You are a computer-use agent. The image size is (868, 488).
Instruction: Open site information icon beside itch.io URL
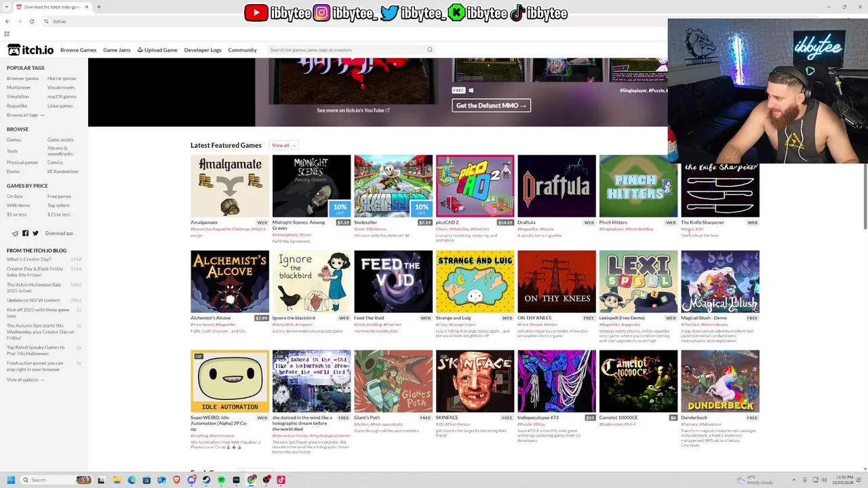click(x=46, y=21)
